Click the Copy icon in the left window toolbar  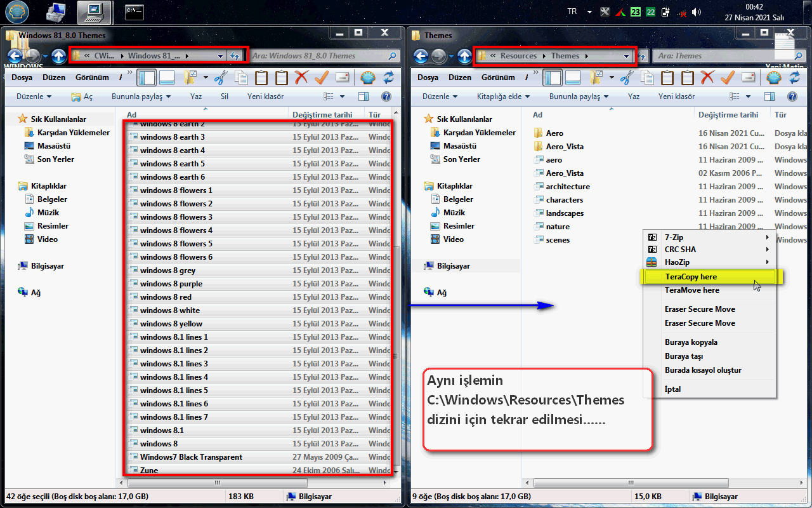pyautogui.click(x=241, y=77)
